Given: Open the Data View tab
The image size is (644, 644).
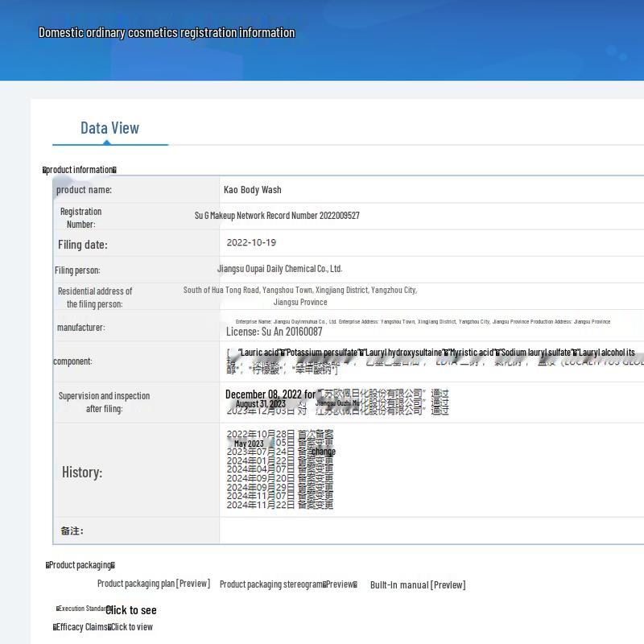Looking at the screenshot, I should [x=109, y=128].
